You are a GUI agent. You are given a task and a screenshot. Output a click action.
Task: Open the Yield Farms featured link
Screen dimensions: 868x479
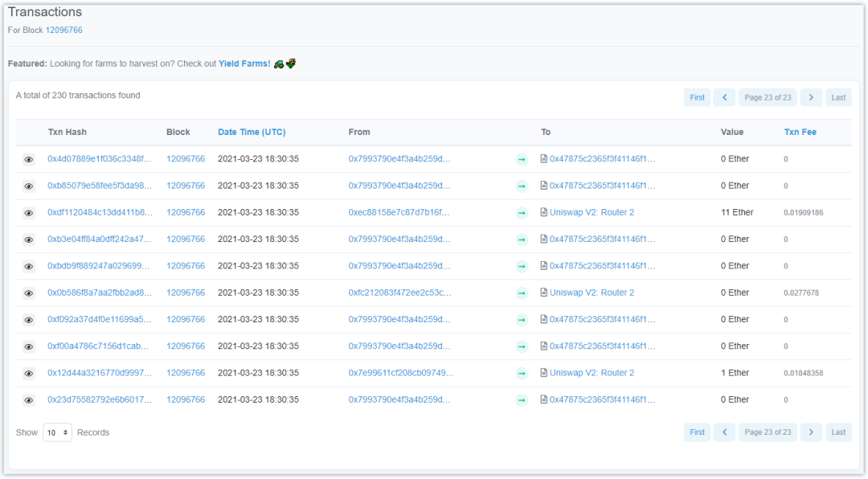(244, 63)
